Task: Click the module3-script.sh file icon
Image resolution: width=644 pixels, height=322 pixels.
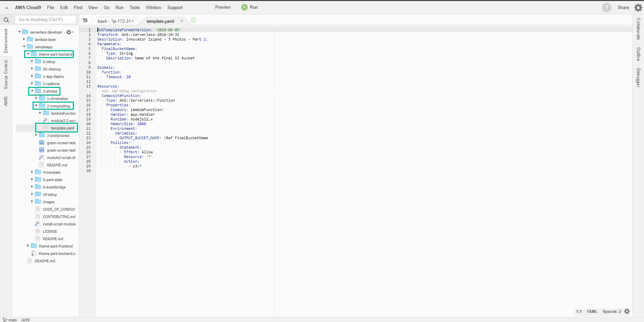Action: click(x=42, y=157)
